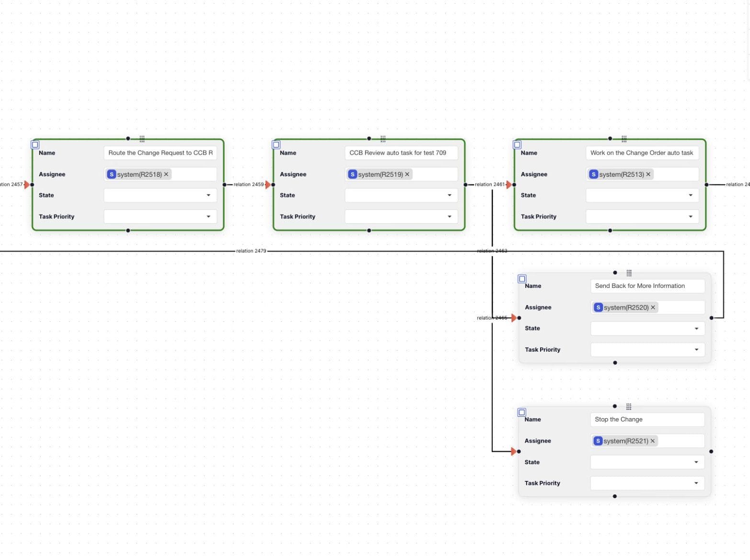This screenshot has height=560, width=750.
Task: Click drag handle of Stop the Change node
Action: point(628,407)
